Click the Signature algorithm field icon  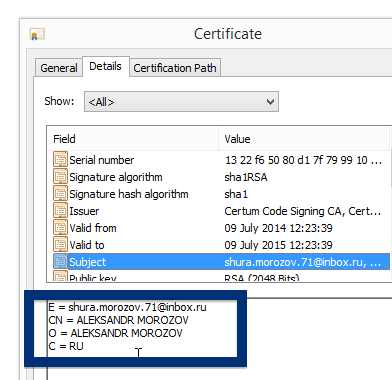[60, 177]
